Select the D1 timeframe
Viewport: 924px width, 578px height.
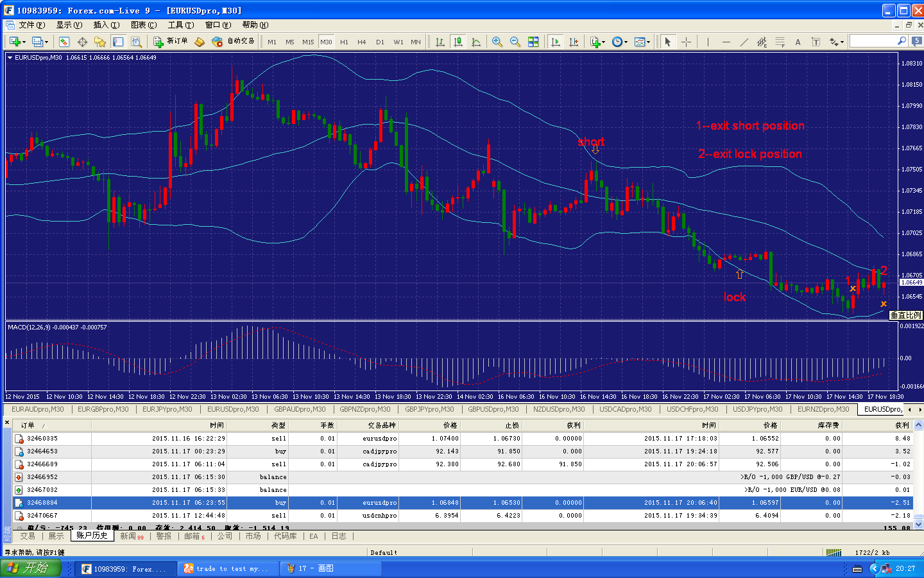click(x=380, y=42)
